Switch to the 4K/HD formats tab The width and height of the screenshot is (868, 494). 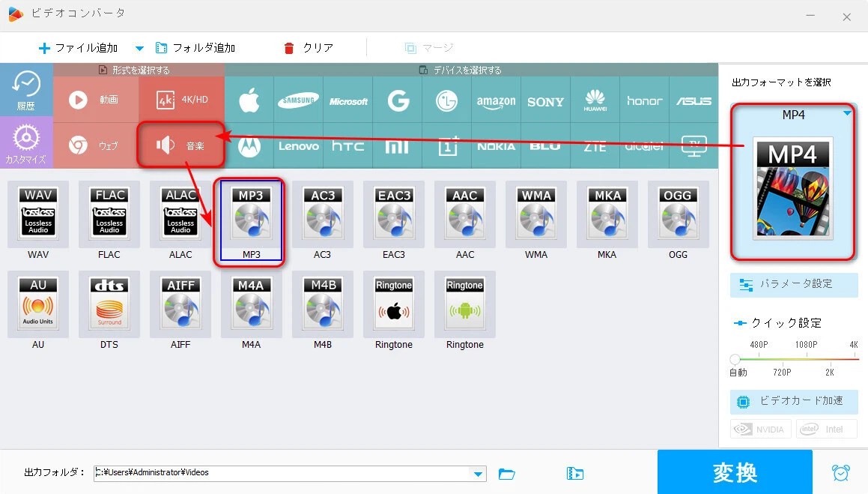click(x=182, y=100)
